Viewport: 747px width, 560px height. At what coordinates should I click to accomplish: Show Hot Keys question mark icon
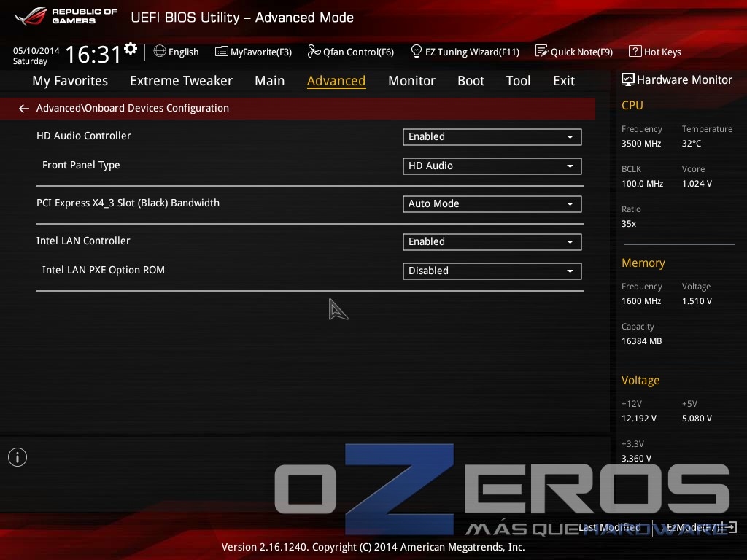pos(635,51)
